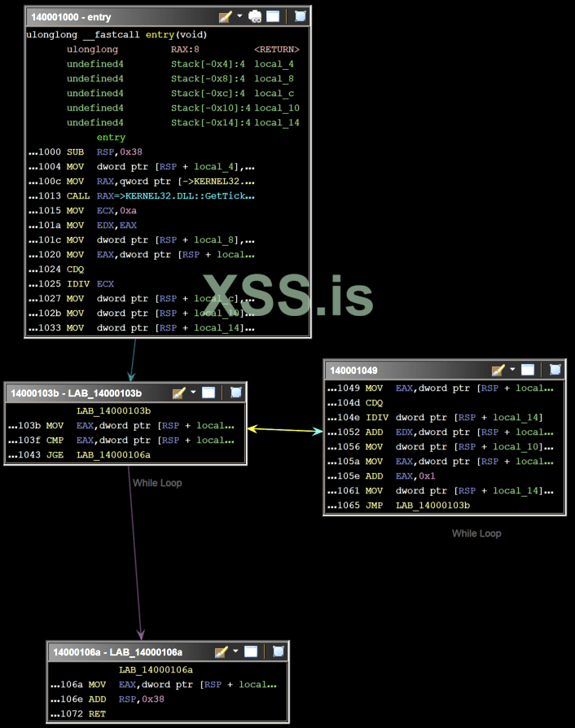Click the '<RETURN>' variable name
Screen dimensions: 575x728
[x=277, y=49]
